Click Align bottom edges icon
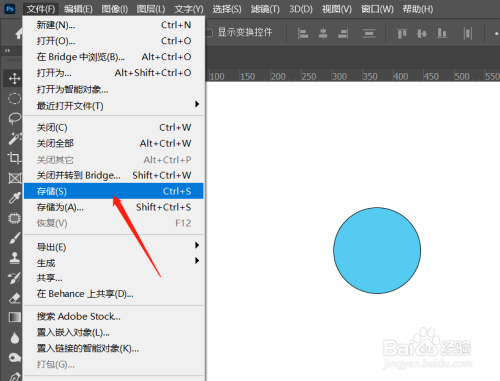 tap(442, 33)
